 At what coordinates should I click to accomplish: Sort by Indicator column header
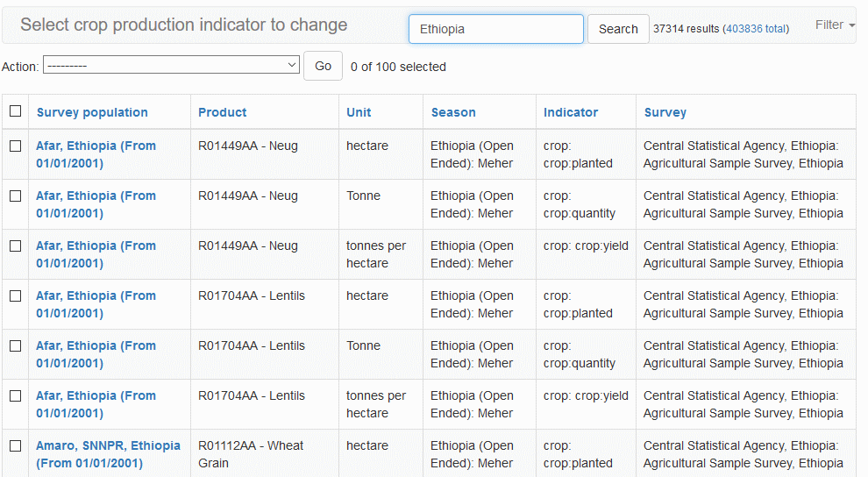[x=570, y=112]
